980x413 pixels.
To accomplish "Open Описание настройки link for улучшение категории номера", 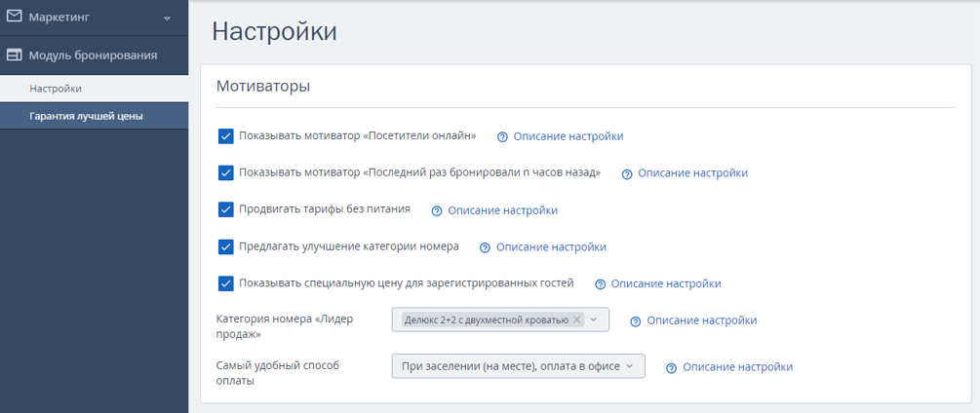I will 551,247.
